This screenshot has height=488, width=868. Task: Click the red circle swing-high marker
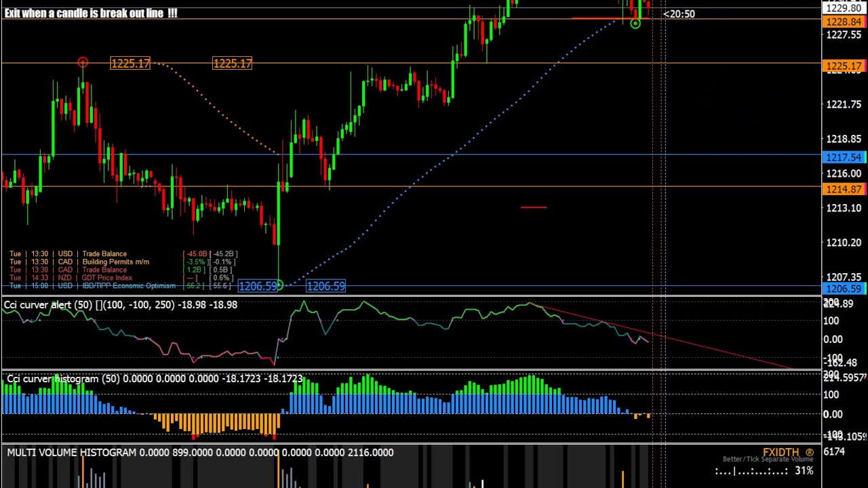coord(82,63)
